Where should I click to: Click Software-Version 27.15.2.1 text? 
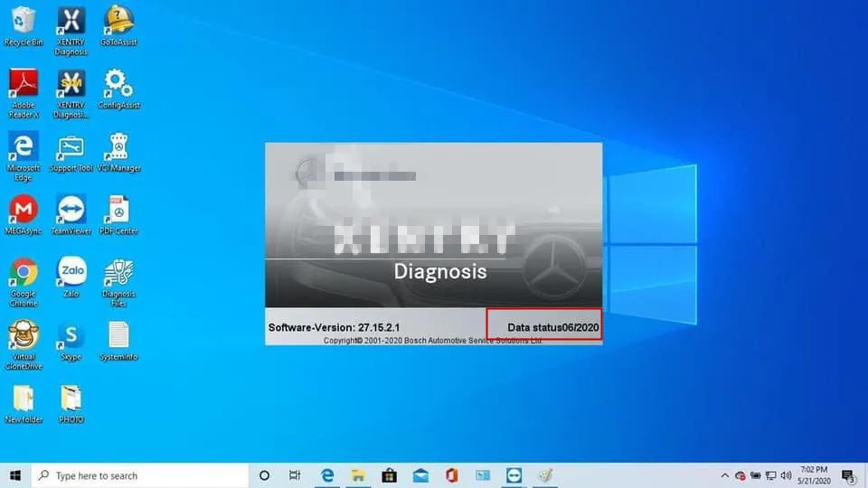click(x=334, y=327)
